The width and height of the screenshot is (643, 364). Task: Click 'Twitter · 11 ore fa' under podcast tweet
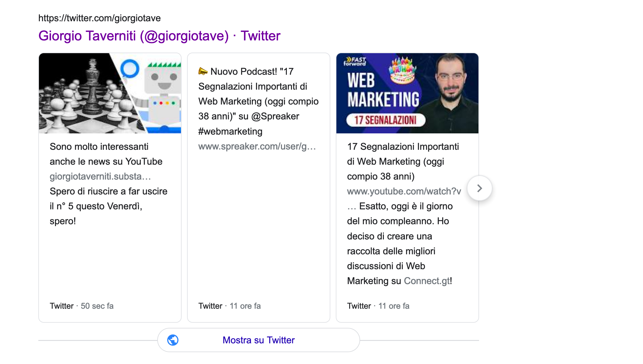pos(229,306)
